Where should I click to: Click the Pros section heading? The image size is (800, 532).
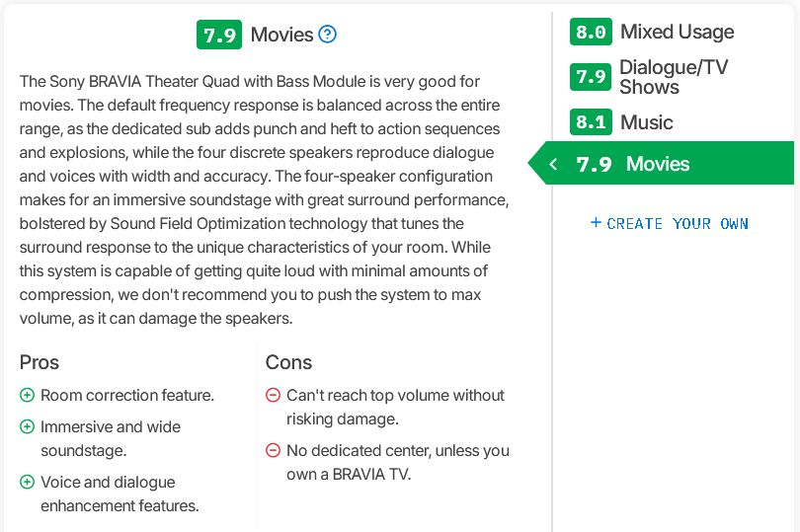pos(40,362)
